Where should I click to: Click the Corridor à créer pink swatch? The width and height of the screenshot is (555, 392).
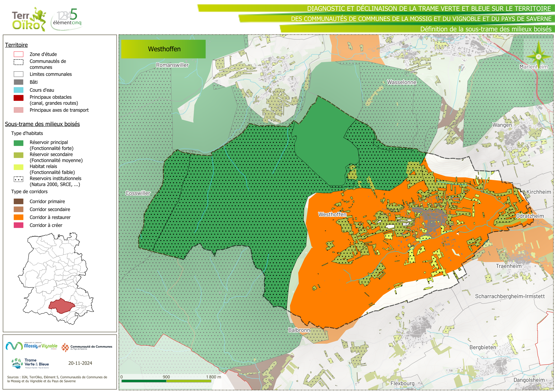(x=19, y=225)
